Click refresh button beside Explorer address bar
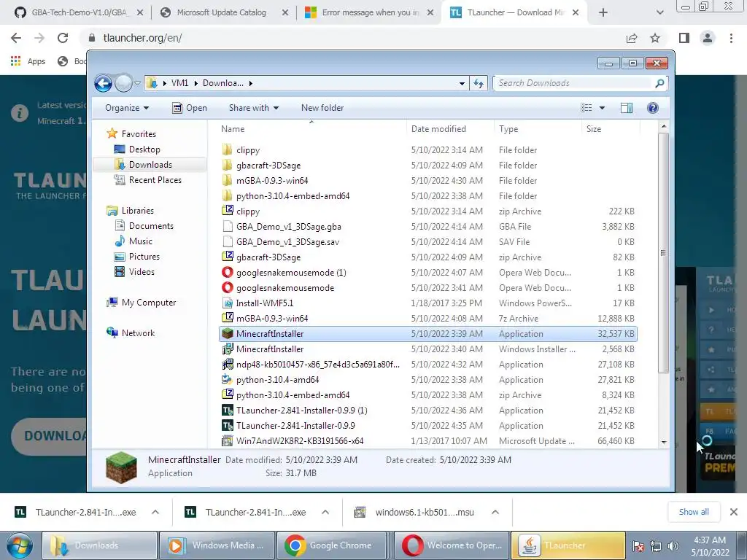The height and width of the screenshot is (560, 747). click(x=479, y=83)
